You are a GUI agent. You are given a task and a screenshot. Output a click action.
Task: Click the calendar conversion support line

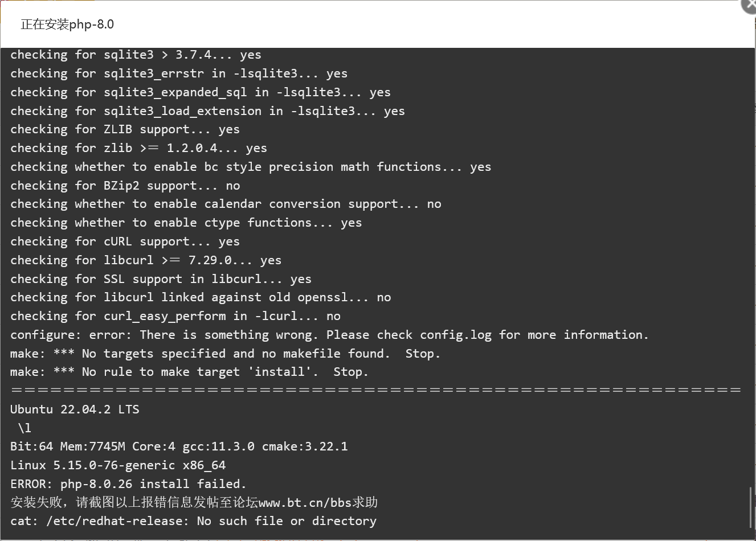(x=226, y=204)
